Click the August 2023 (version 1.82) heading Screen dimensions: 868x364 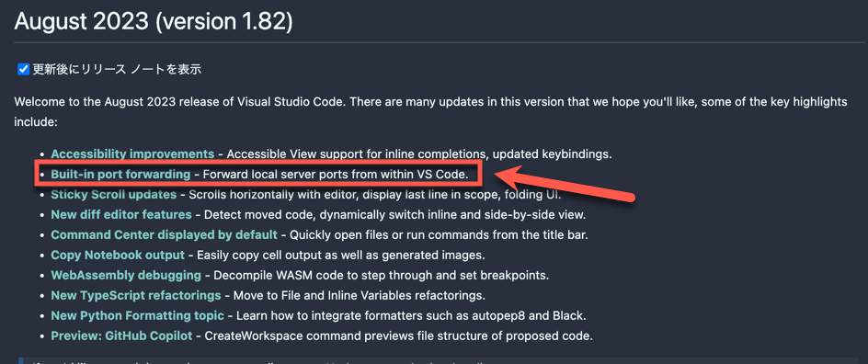[x=154, y=20]
